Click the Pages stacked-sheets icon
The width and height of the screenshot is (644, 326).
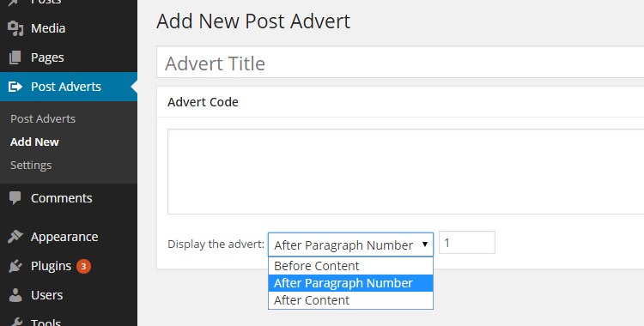point(15,57)
